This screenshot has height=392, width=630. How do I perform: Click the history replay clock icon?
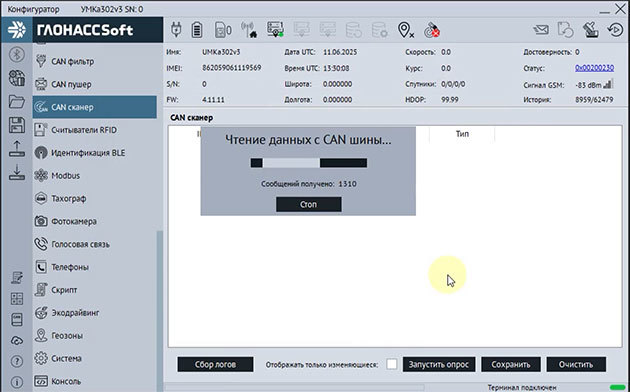(x=615, y=30)
